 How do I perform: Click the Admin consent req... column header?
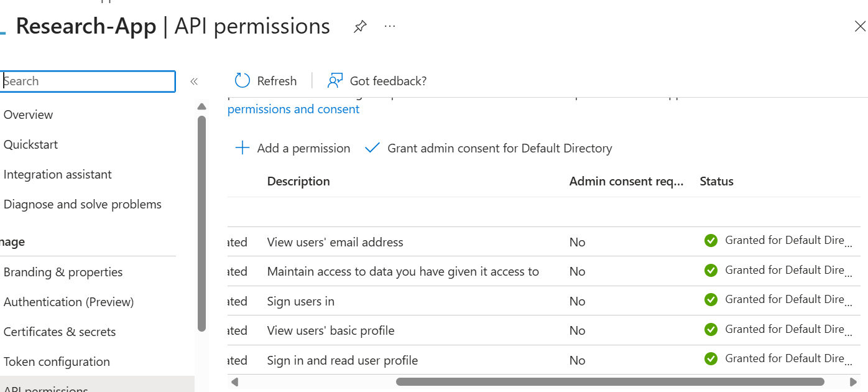tap(627, 181)
